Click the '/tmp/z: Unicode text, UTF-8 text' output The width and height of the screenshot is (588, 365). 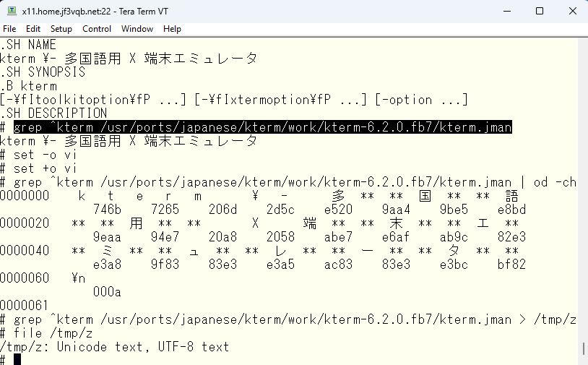tap(114, 347)
